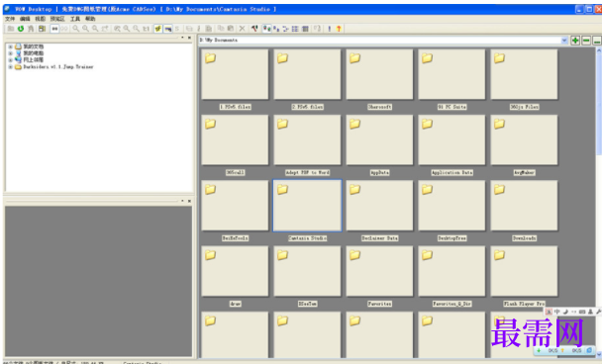602x364 pixels.
Task: Click the AppData folder label
Action: [x=379, y=172]
